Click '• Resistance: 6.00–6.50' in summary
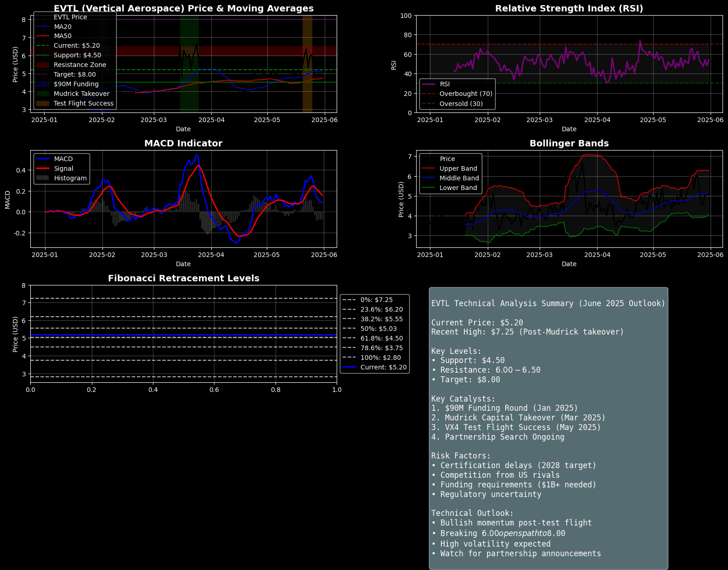The image size is (728, 570). pos(486,370)
